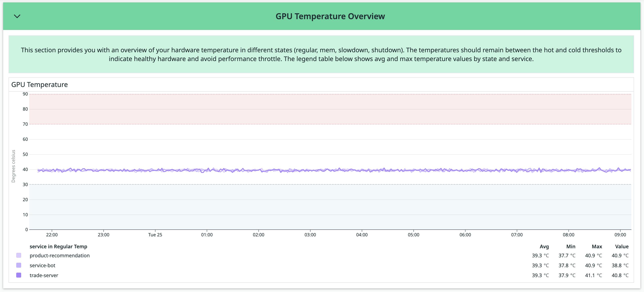Screen dimensions: 644x292
Task: Click the collapse chevron on GPU Temperature Overview
Action: click(x=16, y=16)
